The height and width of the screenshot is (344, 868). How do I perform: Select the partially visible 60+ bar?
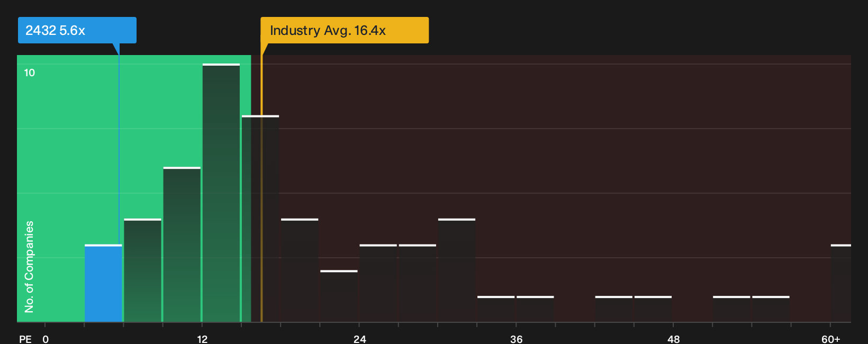[841, 283]
